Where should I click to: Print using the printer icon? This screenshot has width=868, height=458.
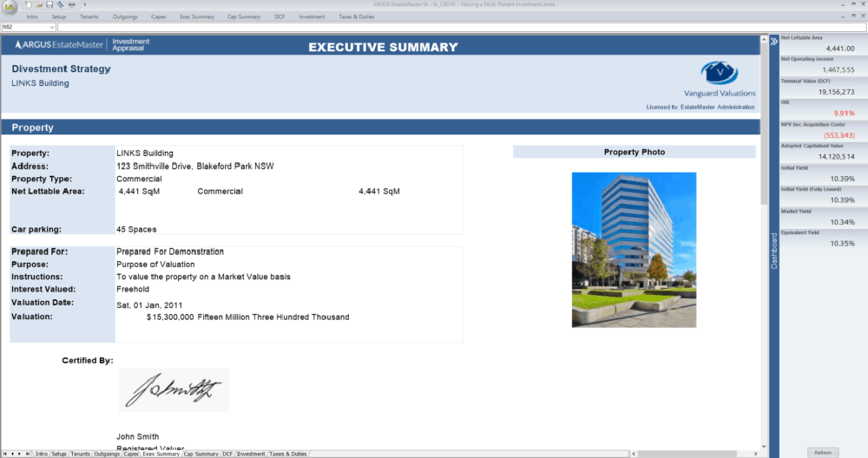coord(71,4)
